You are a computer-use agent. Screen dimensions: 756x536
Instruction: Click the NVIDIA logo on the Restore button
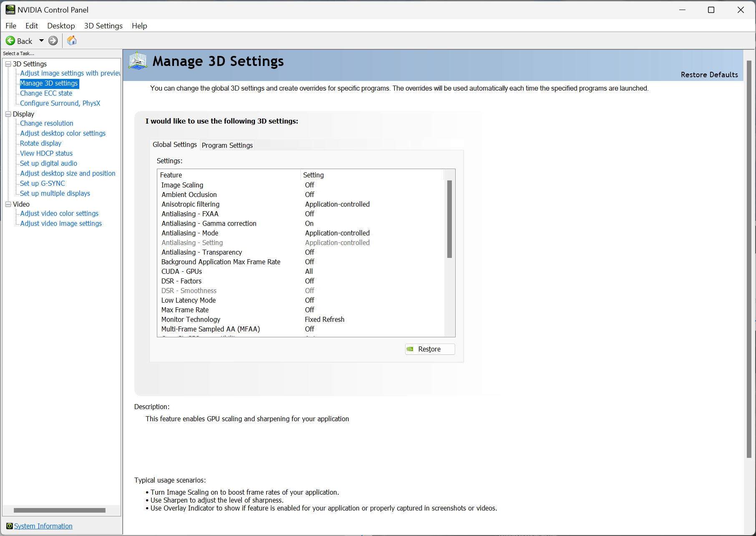click(x=411, y=349)
